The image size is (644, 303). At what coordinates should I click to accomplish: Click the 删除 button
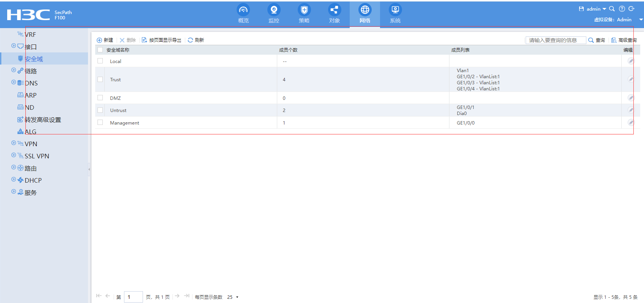pos(128,40)
